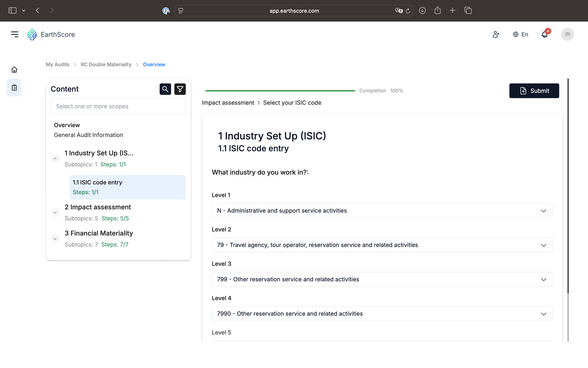Toggle the browser sidebar panel
The height and width of the screenshot is (368, 588).
pos(12,10)
